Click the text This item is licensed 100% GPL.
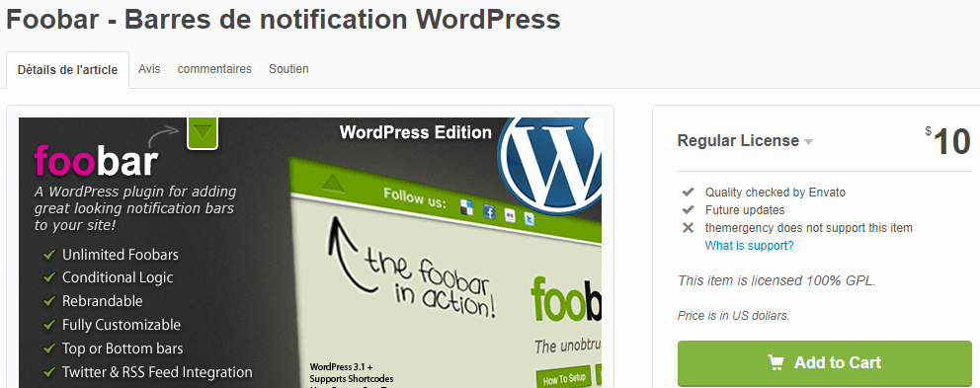 coord(776,280)
